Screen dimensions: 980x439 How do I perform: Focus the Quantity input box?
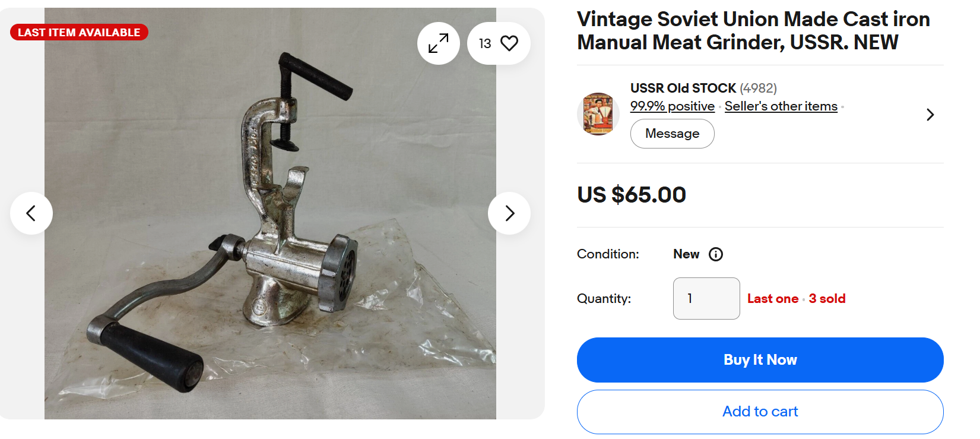pyautogui.click(x=706, y=298)
